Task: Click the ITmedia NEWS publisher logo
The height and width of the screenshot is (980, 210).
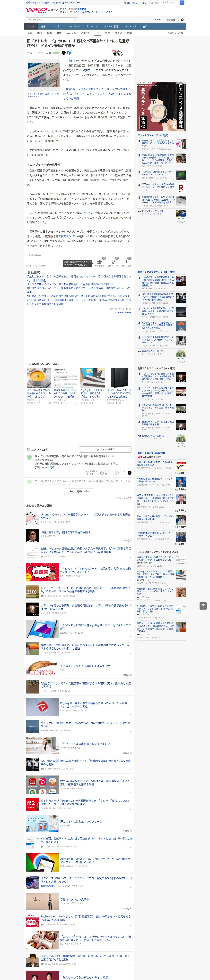Action: (x=117, y=53)
